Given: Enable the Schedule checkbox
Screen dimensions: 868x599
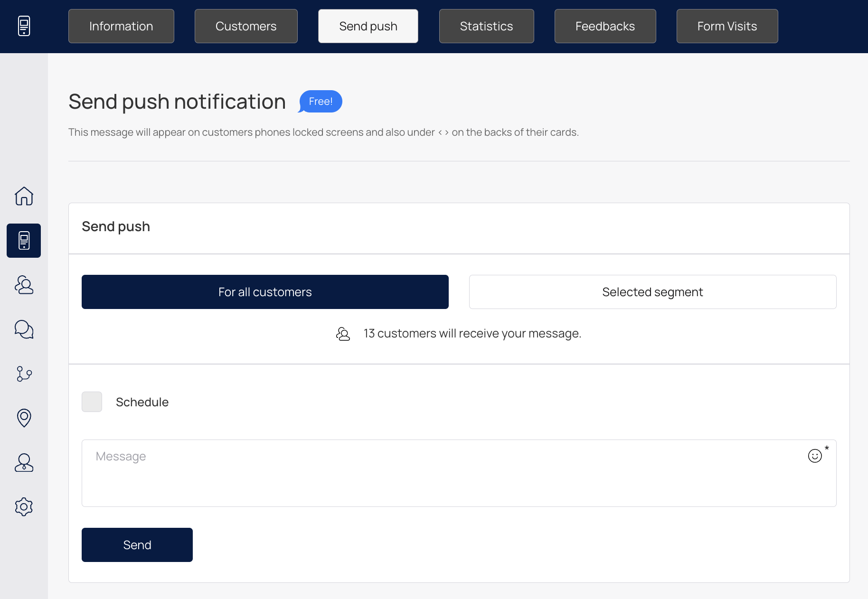Looking at the screenshot, I should (x=92, y=402).
